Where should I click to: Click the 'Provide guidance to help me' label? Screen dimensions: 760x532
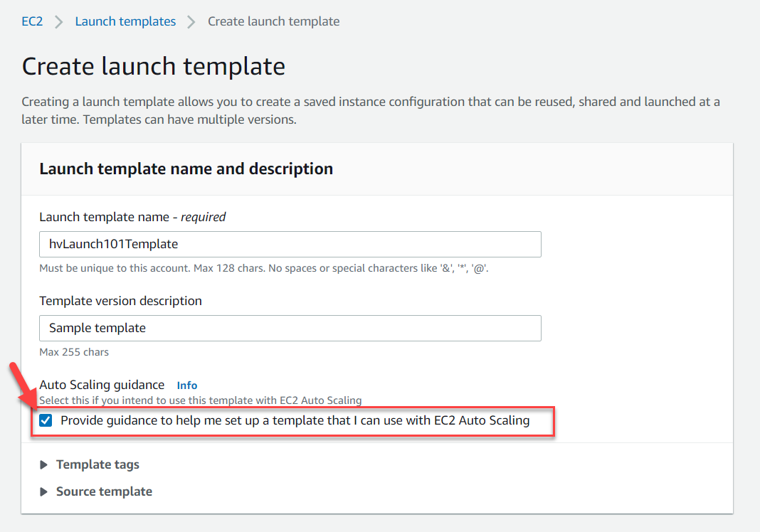(295, 420)
